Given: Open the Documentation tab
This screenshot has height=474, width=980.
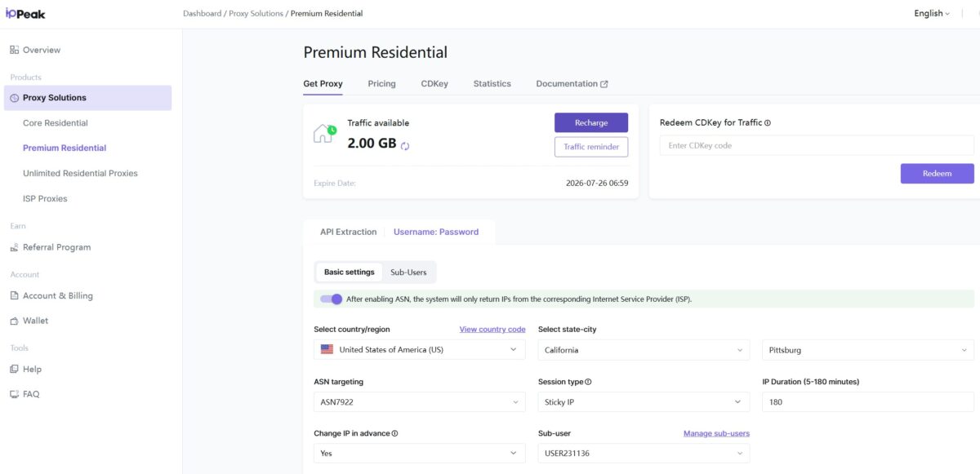Looking at the screenshot, I should pos(572,84).
